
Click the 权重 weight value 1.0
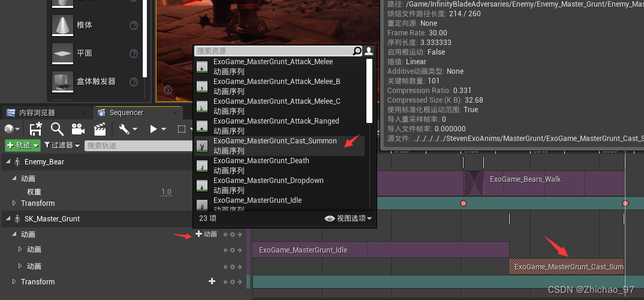[x=166, y=192]
